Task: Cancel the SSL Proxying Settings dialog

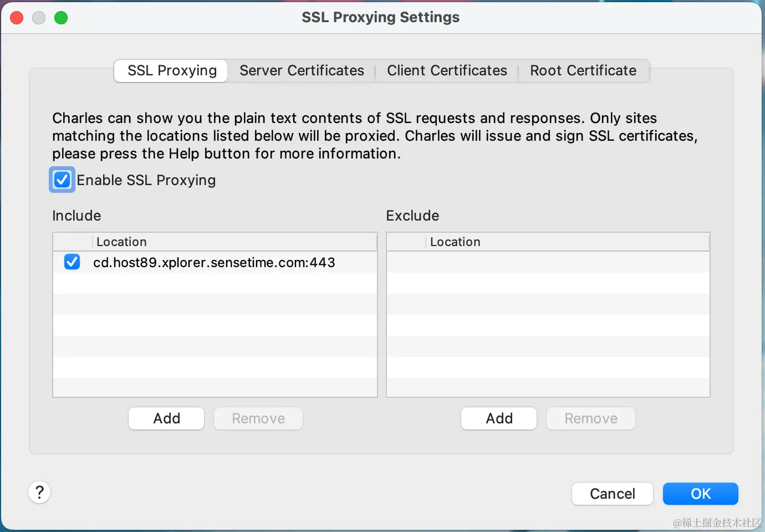Action: (613, 494)
